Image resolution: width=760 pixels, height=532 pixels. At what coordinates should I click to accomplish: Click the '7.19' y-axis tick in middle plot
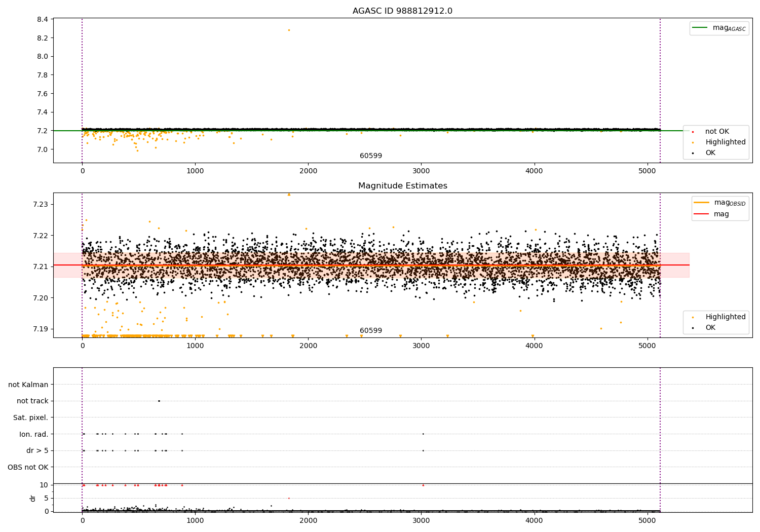click(41, 329)
